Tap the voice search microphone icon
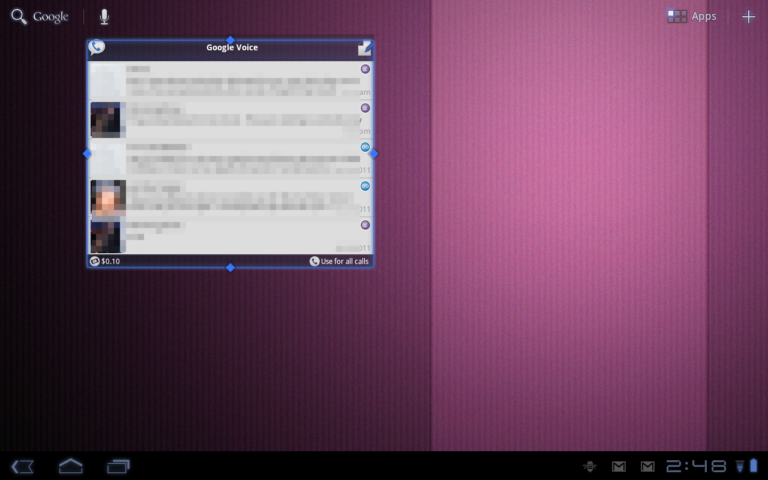 click(x=104, y=17)
